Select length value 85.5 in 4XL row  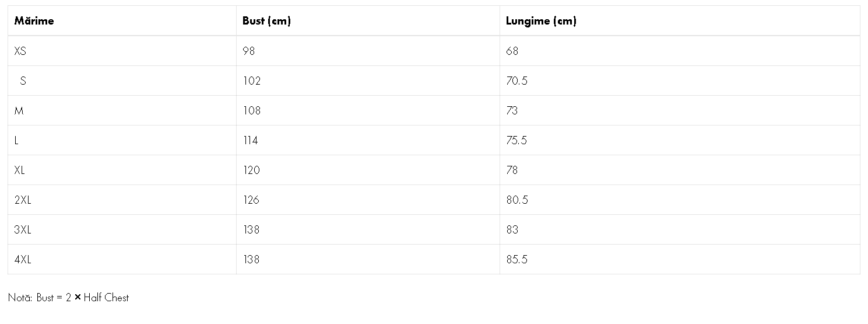(x=516, y=260)
